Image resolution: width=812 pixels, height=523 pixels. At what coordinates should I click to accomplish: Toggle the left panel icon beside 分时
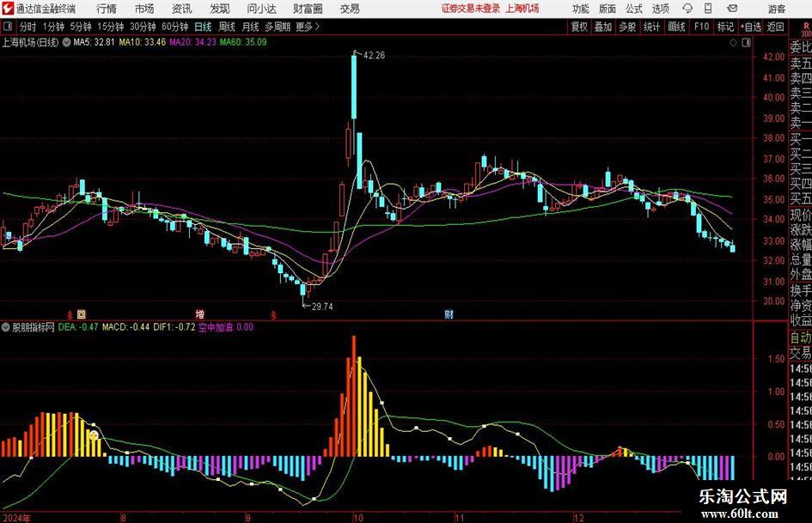pos(8,27)
